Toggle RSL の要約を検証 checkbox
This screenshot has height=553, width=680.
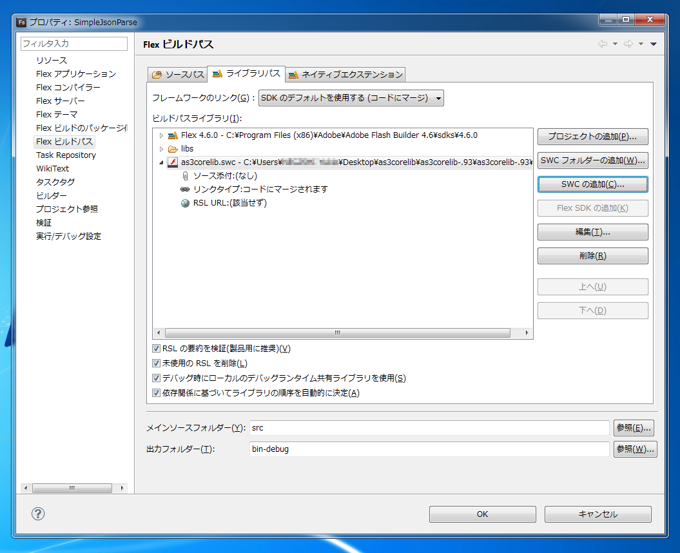156,348
